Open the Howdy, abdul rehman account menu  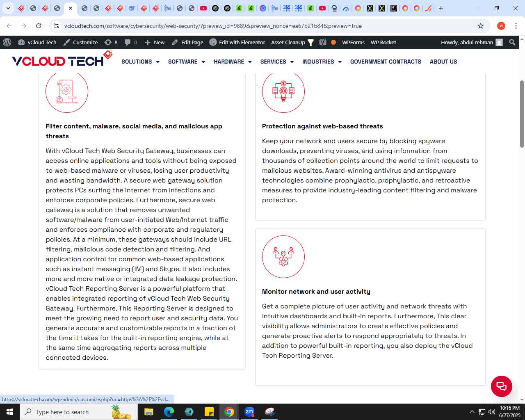(x=472, y=42)
